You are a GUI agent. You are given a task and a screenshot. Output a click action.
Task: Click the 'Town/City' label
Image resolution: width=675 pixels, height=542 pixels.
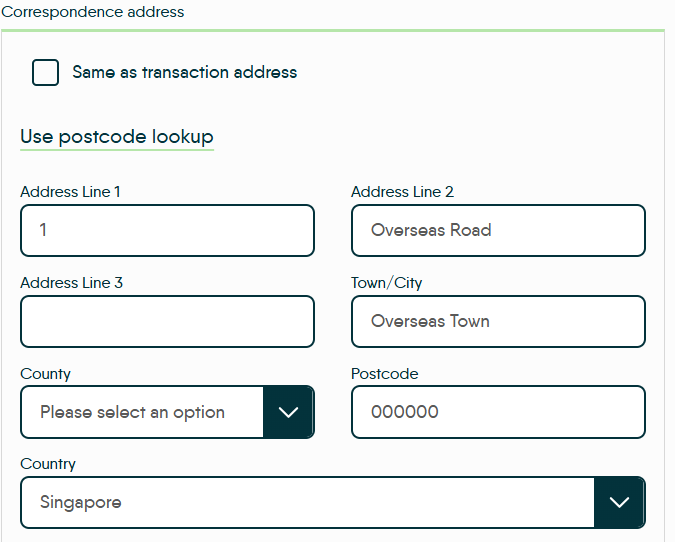click(x=386, y=283)
